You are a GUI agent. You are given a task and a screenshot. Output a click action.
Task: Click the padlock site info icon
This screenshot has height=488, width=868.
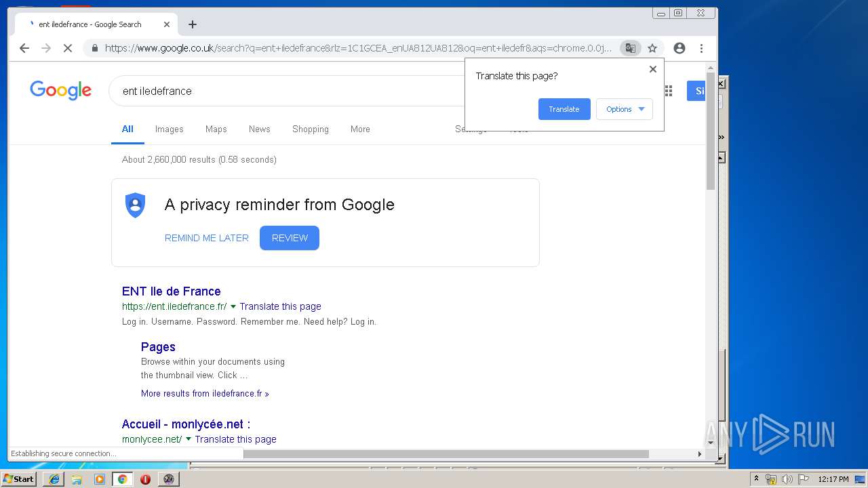[x=95, y=48]
